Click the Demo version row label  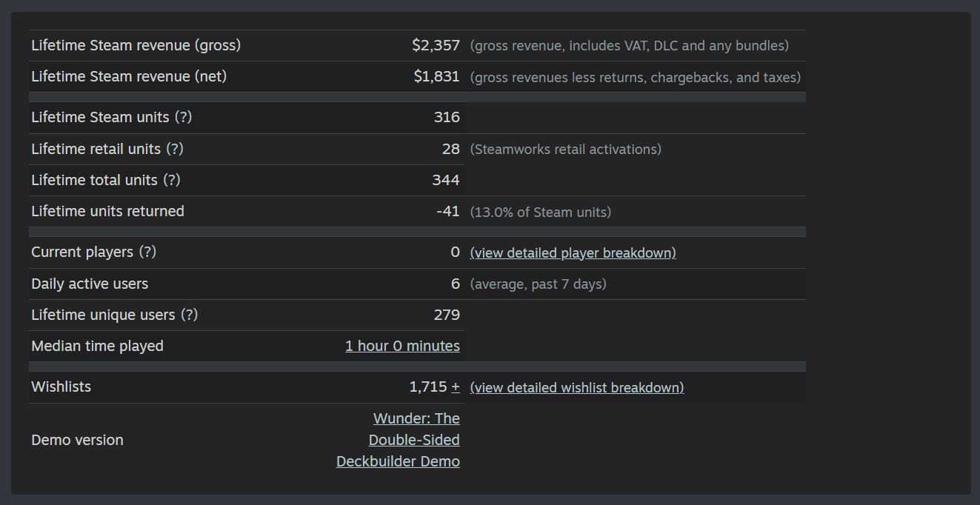pyautogui.click(x=77, y=440)
